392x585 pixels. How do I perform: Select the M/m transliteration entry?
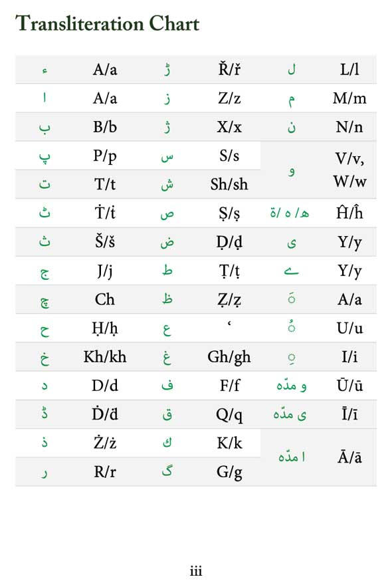[349, 98]
